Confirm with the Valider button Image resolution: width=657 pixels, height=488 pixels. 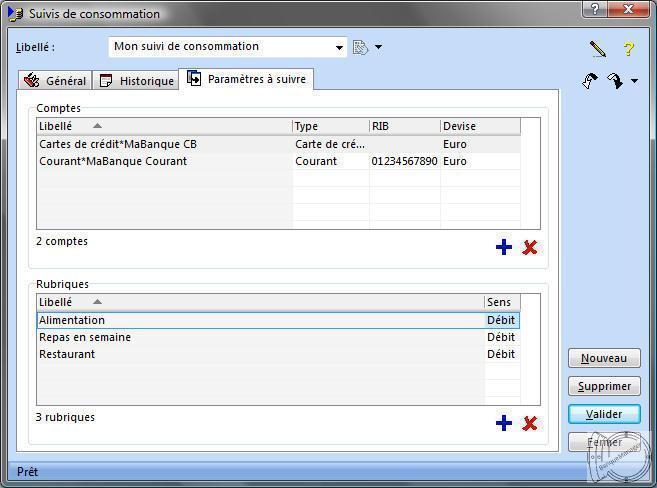coord(604,414)
